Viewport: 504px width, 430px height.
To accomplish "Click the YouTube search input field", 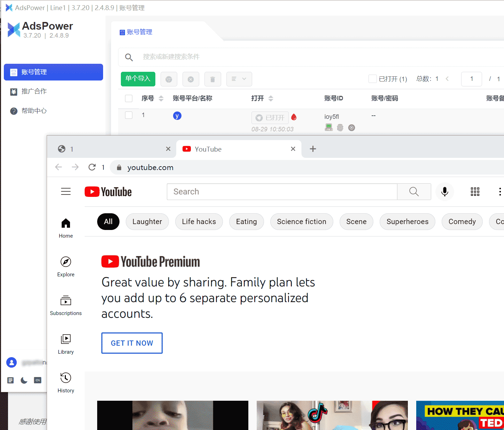I will (x=281, y=192).
